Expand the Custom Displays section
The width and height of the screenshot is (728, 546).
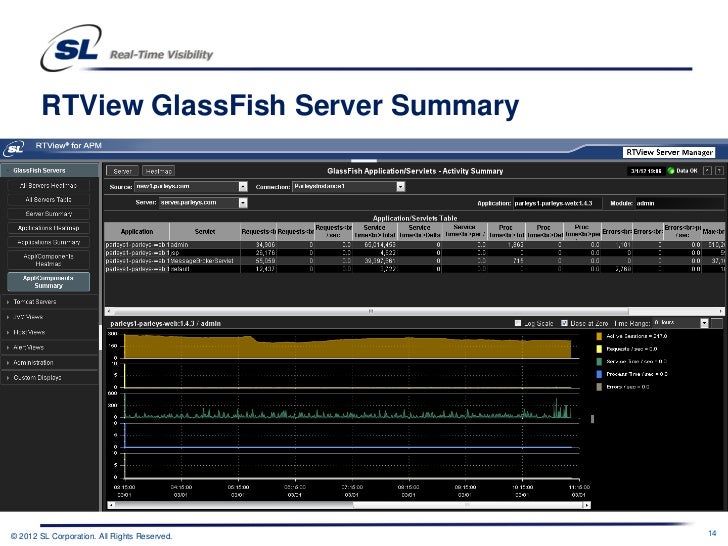coord(49,378)
